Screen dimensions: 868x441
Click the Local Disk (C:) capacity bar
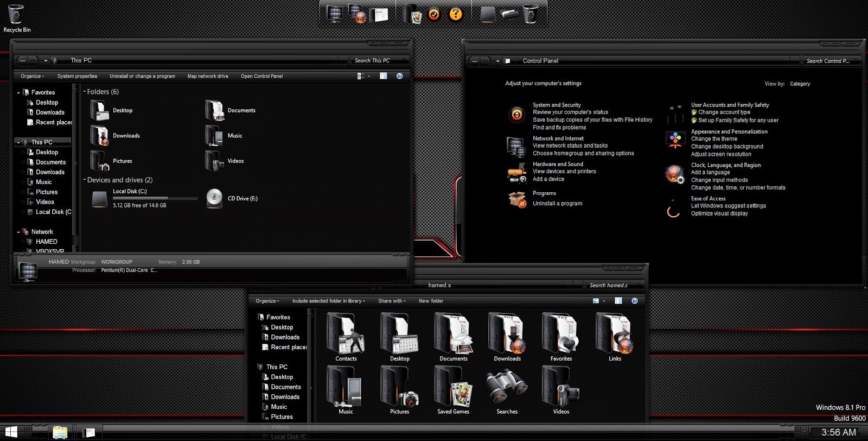(x=155, y=198)
